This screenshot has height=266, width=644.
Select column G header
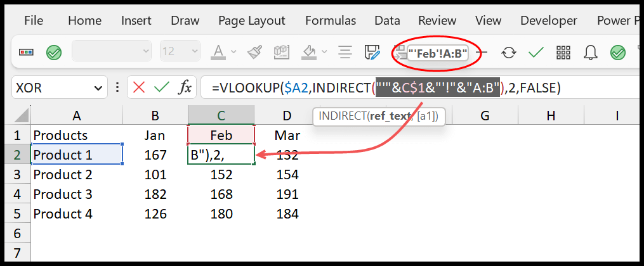tap(485, 115)
